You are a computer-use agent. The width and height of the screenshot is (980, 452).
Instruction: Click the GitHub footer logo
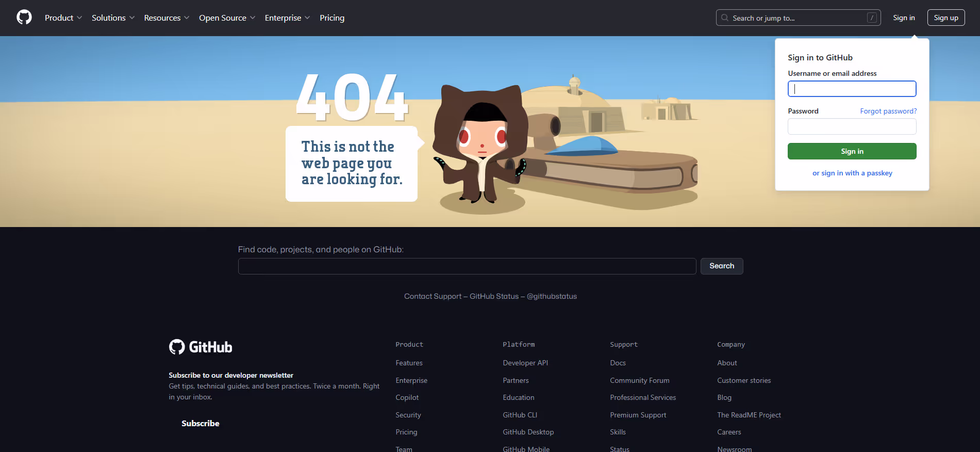pos(201,347)
